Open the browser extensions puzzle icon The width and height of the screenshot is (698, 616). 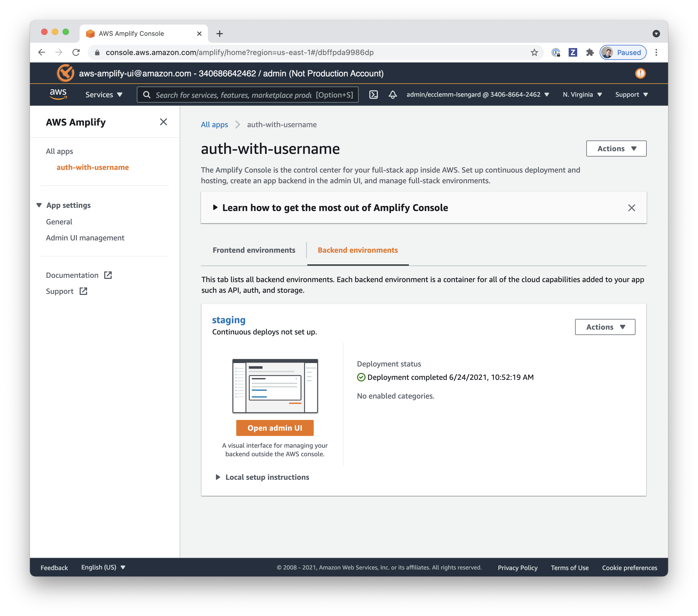pos(590,52)
